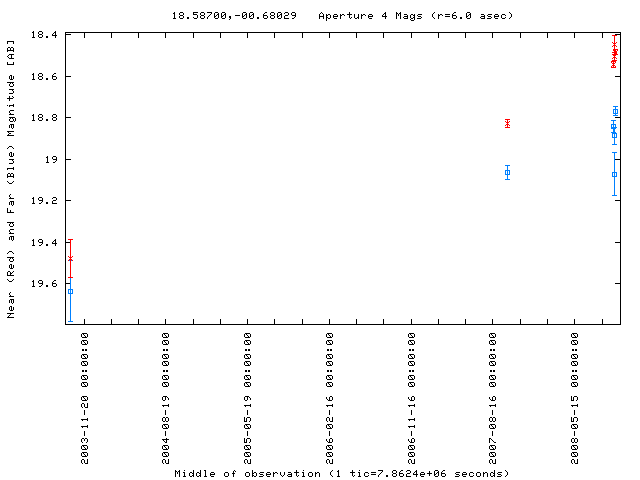The height and width of the screenshot is (480, 640).
Task: Select the y-axis tick label 19
Action: pos(51,159)
